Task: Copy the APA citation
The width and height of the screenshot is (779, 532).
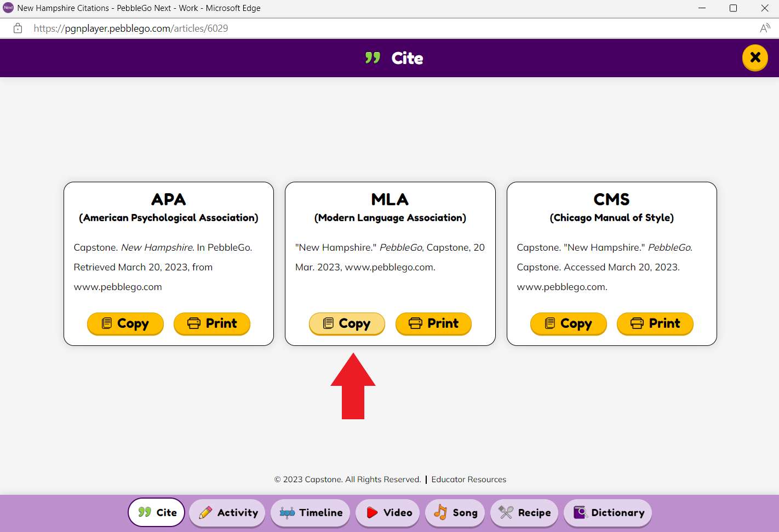Action: pyautogui.click(x=125, y=323)
